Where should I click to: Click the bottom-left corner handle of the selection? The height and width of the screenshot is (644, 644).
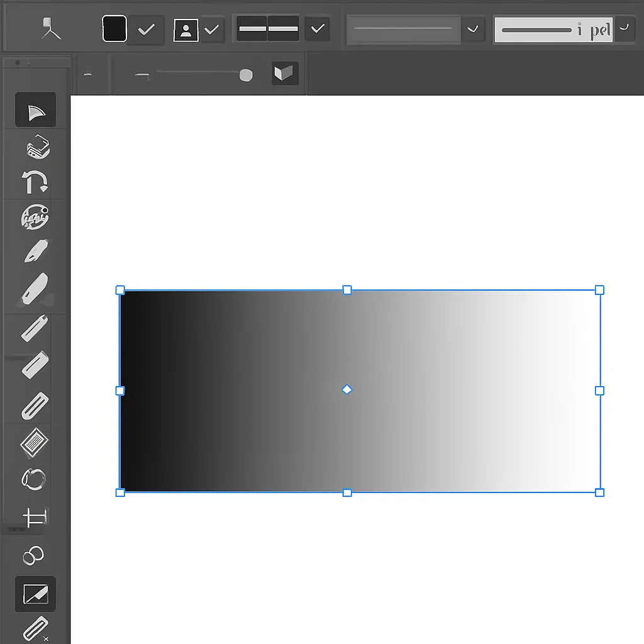pyautogui.click(x=120, y=492)
